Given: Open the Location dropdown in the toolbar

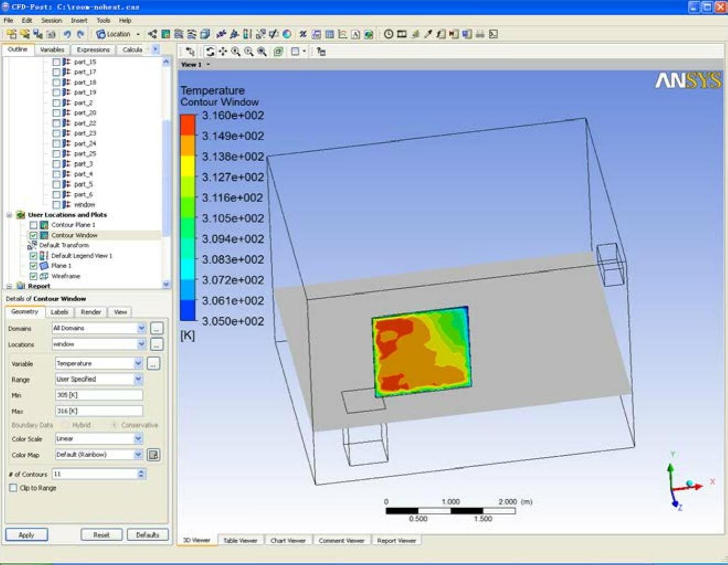Looking at the screenshot, I should click(x=138, y=34).
